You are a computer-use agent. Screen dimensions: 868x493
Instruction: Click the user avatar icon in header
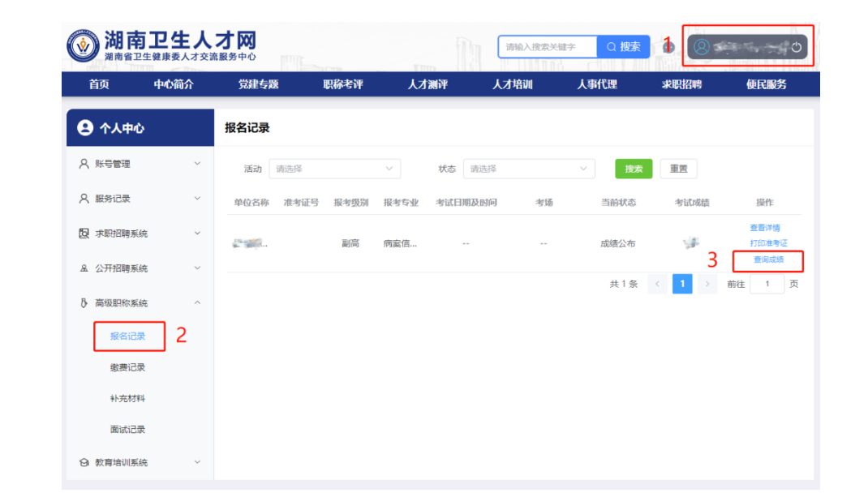pos(702,47)
